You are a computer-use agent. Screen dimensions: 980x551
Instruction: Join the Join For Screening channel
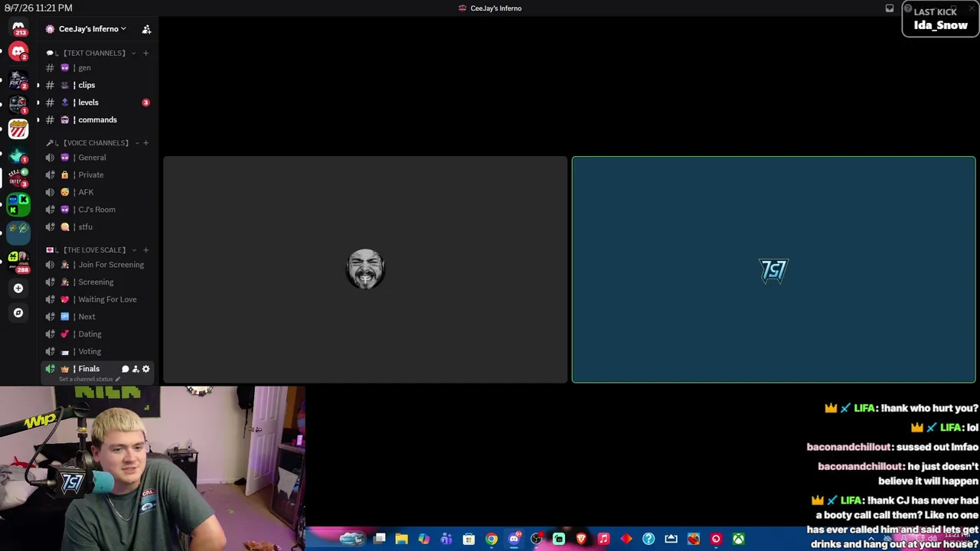click(x=96, y=265)
